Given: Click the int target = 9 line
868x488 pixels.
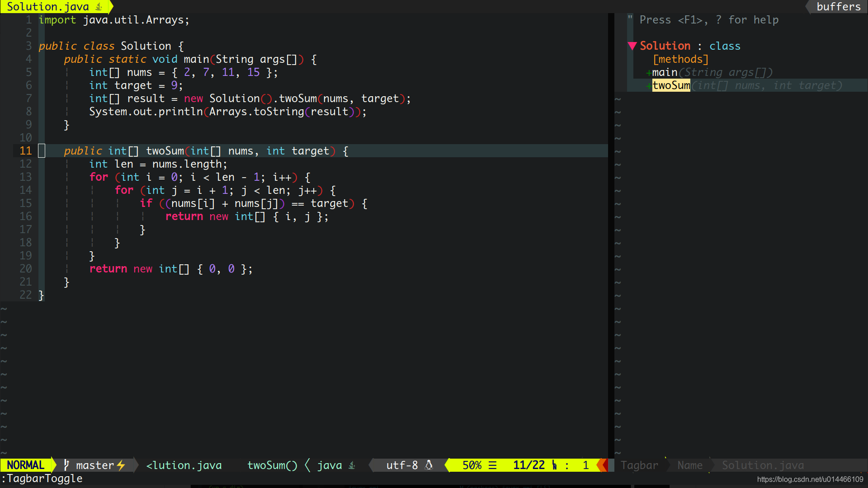Looking at the screenshot, I should point(136,85).
